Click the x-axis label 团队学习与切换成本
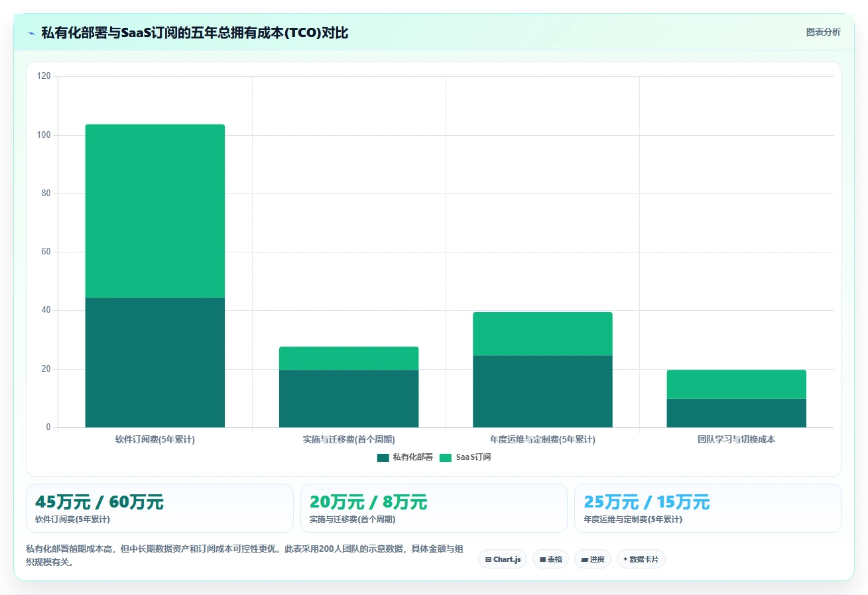This screenshot has width=868, height=595. (736, 439)
